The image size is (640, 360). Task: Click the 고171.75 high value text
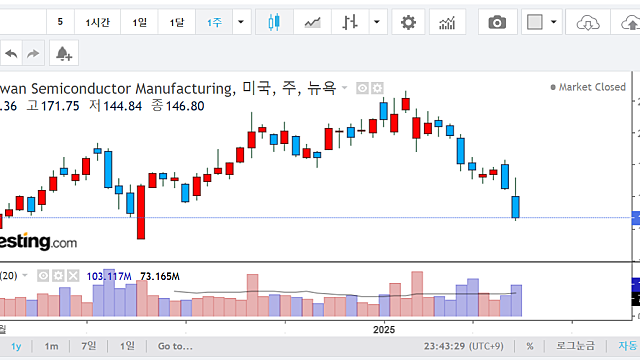[x=53, y=106]
